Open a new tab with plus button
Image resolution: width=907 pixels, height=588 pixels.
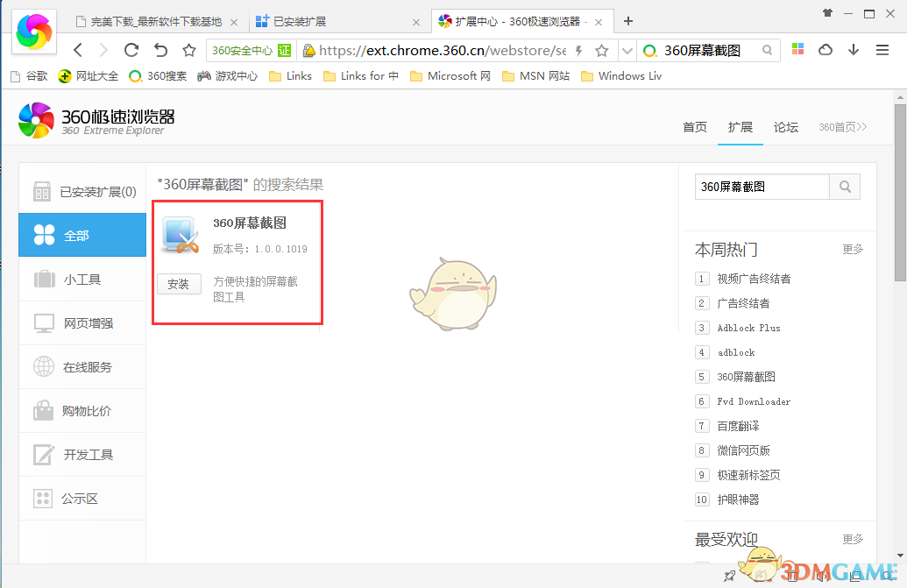pyautogui.click(x=628, y=21)
